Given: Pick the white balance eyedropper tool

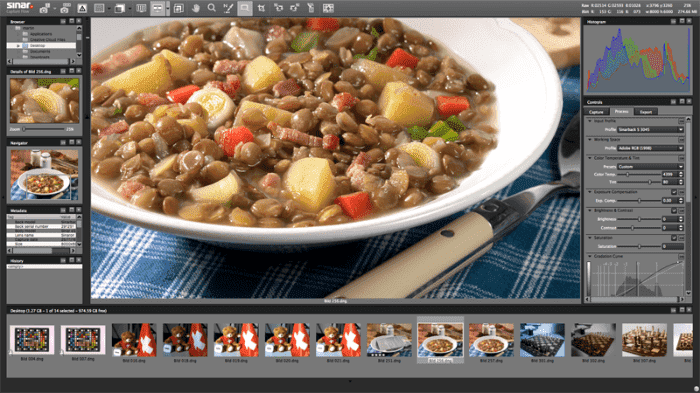Looking at the screenshot, I should coord(228,8).
